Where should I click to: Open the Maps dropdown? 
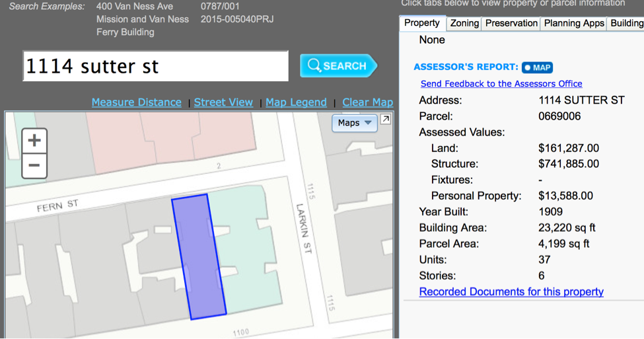(355, 123)
